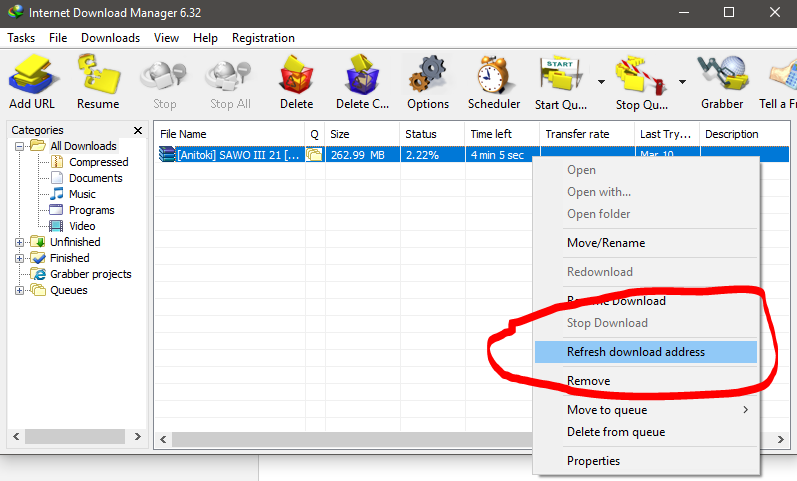797x481 pixels.
Task: Open the Tasks menu
Action: pos(21,38)
